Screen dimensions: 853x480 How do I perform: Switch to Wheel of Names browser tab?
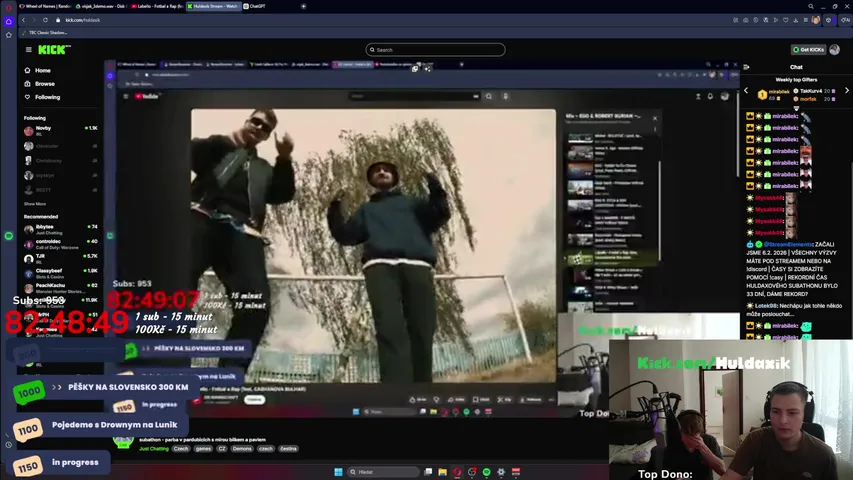click(x=46, y=6)
